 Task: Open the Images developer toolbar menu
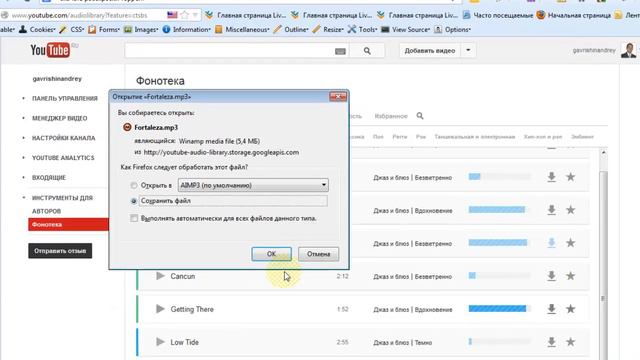[141, 29]
